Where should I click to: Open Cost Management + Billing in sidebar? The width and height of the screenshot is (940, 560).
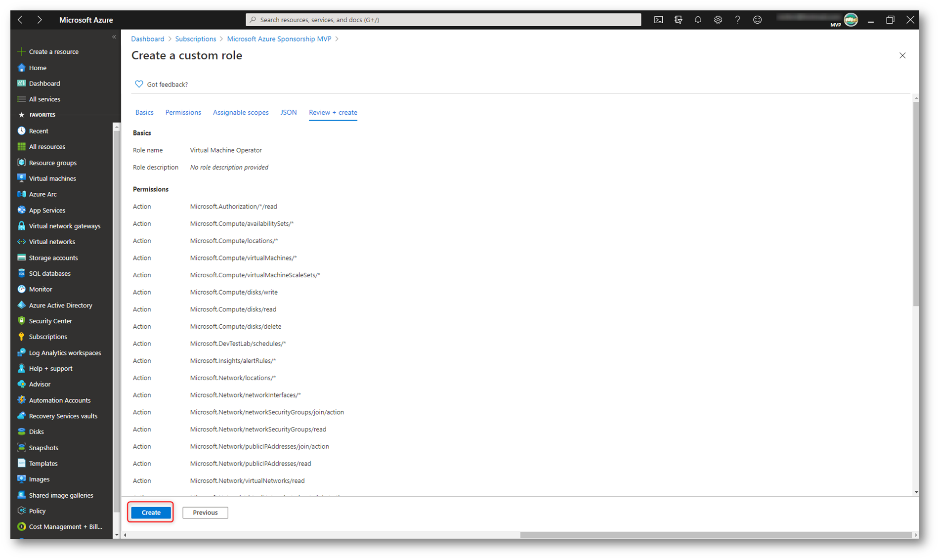66,526
